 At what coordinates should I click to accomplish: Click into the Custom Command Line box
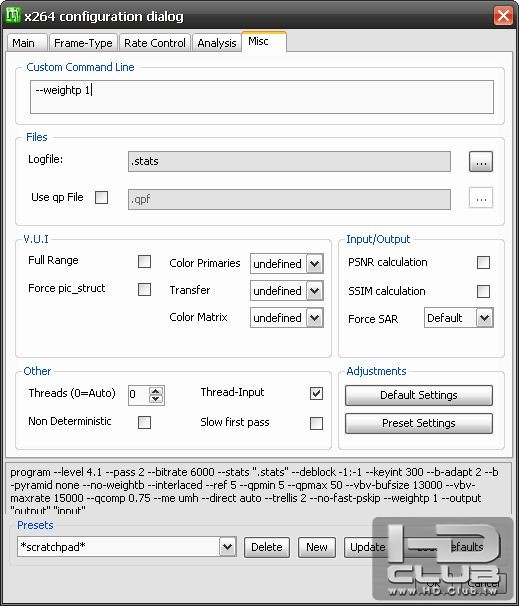click(x=262, y=97)
